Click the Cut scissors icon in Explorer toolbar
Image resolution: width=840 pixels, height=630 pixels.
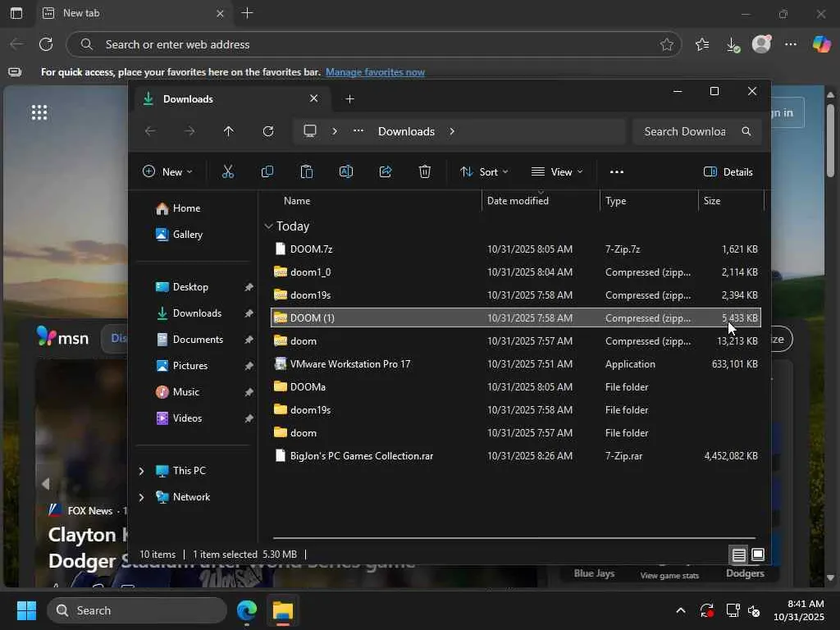(228, 171)
